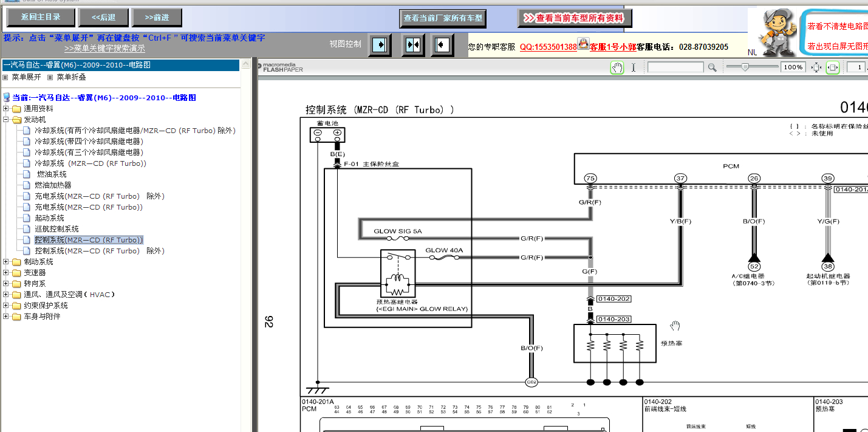Click the document icon beside 燃油系统
Viewport: 868px width, 432px height.
26,174
